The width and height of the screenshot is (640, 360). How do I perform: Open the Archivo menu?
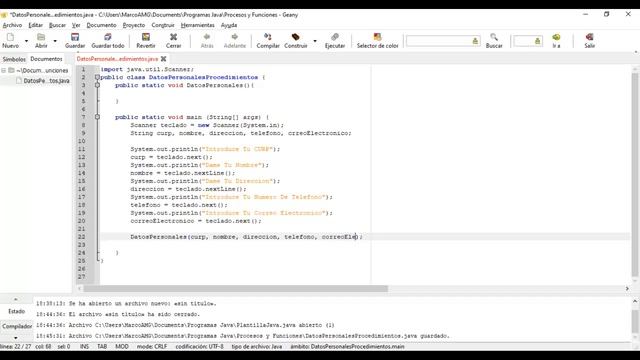coord(12,25)
